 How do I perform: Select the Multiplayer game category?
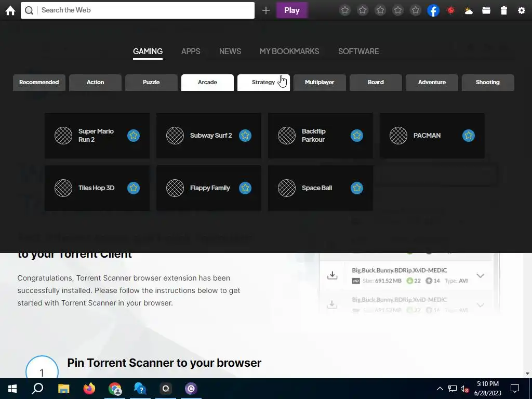320,83
